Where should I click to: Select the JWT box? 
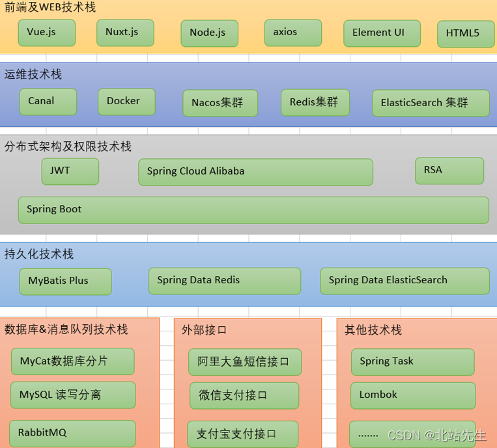tap(70, 171)
